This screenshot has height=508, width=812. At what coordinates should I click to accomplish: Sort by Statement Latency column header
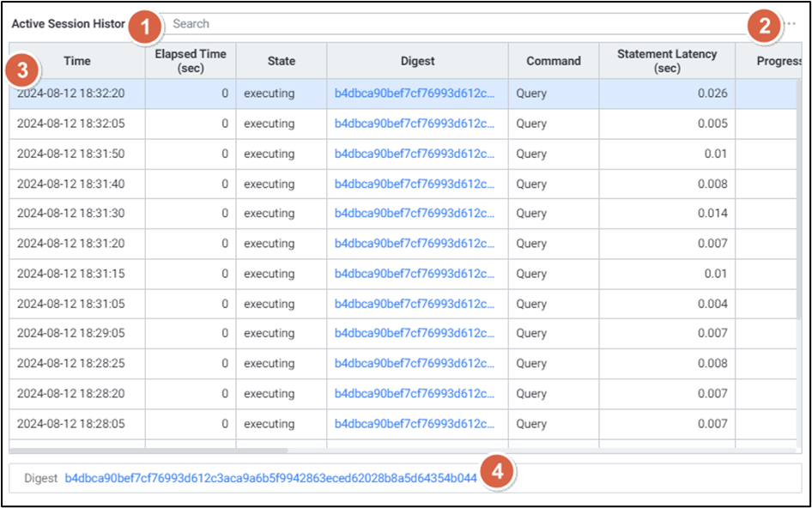[667, 61]
